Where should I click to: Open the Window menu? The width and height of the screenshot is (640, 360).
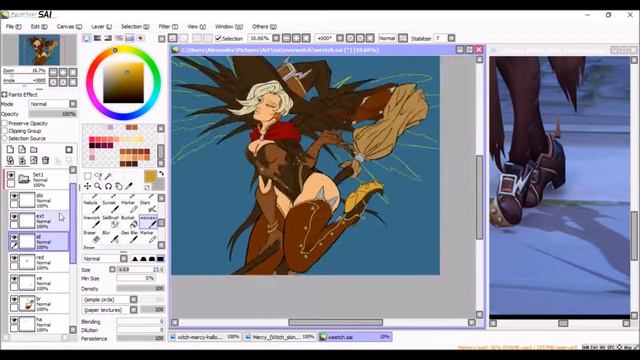pos(229,27)
